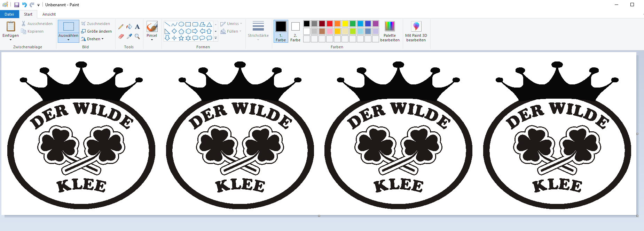Choose the yellow color swatch
Image resolution: width=644 pixels, height=231 pixels.
point(345,24)
